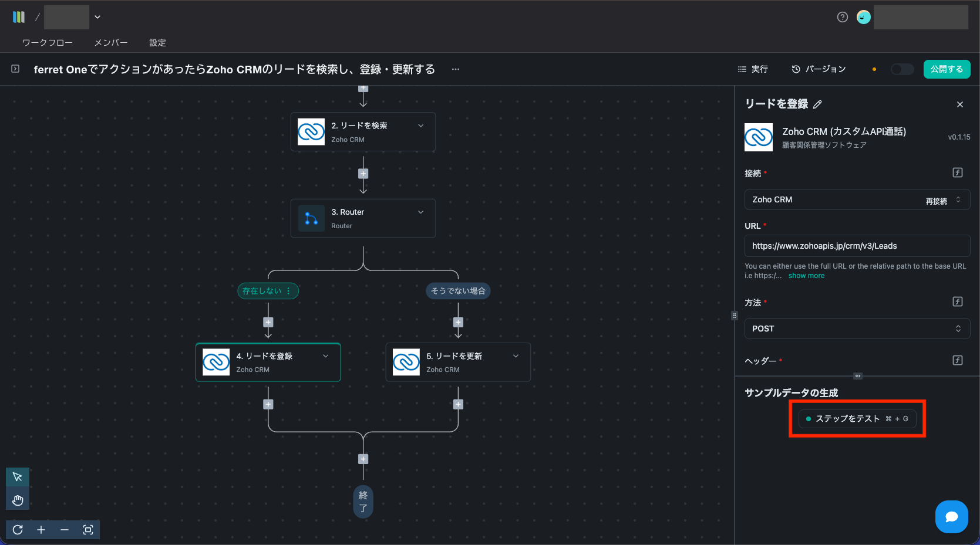Open the help question mark icon
Viewport: 980px width, 545px height.
[843, 17]
